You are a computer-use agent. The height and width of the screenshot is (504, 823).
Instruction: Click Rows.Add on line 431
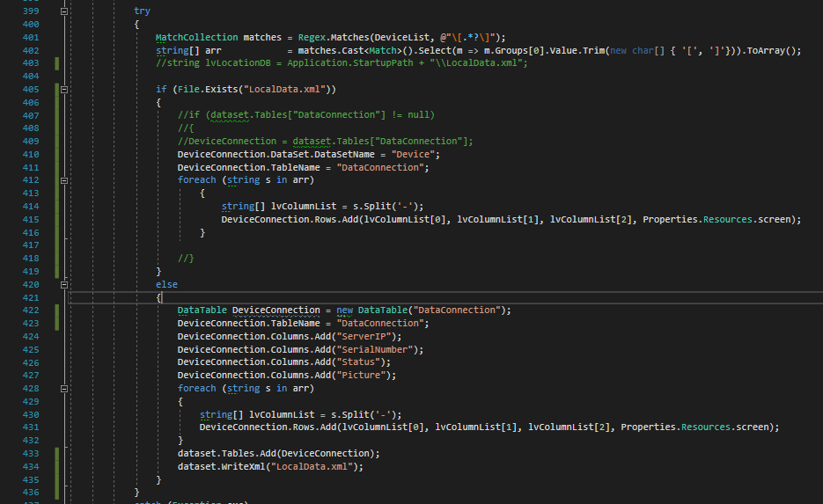coord(314,427)
